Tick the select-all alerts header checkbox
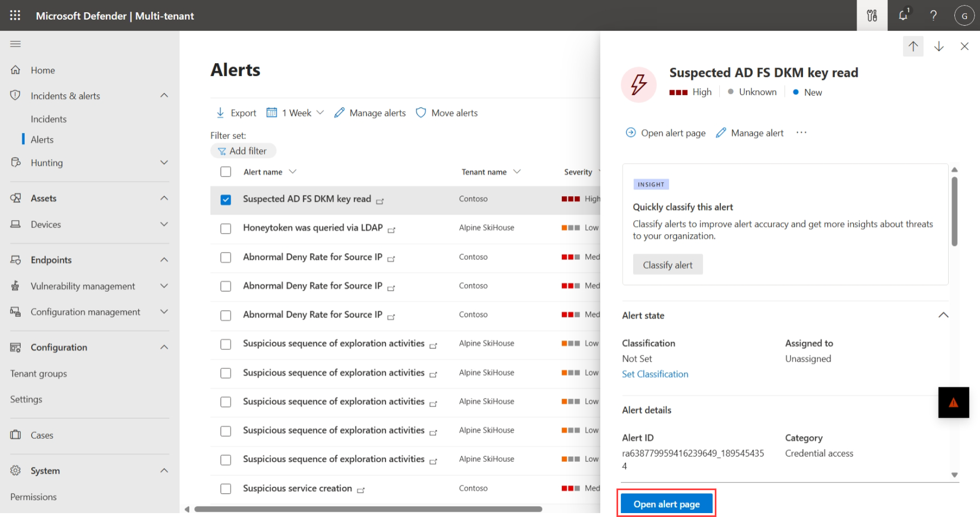 pyautogui.click(x=226, y=172)
